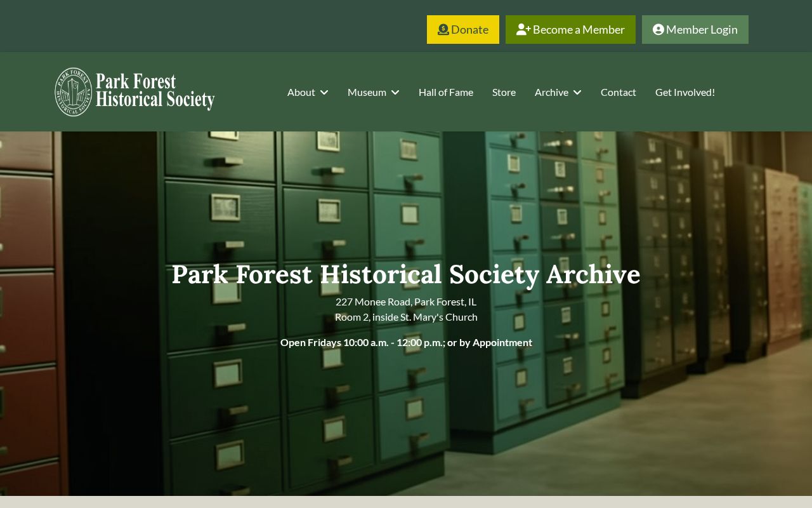Viewport: 812px width, 508px height.
Task: Open the Hall of Fame page
Action: 446,92
